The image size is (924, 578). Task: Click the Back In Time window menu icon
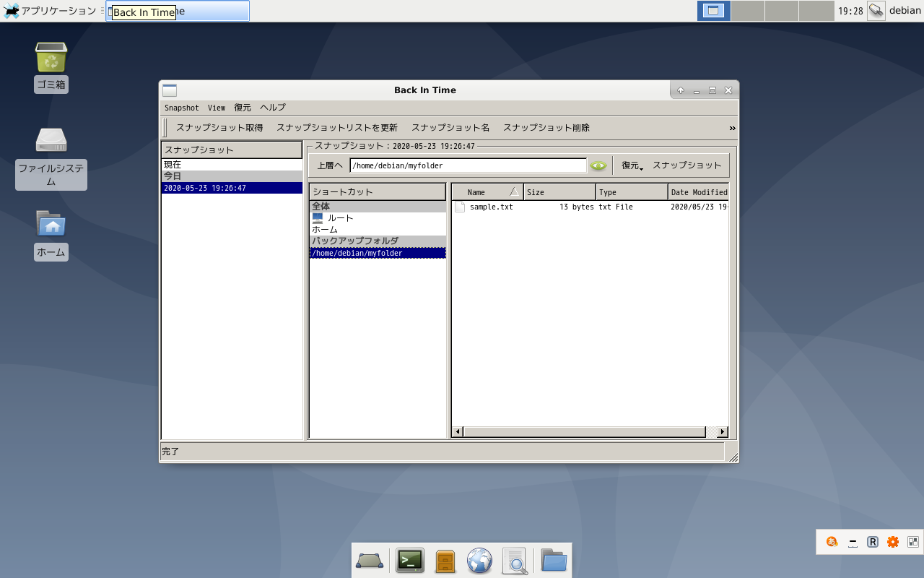(170, 90)
